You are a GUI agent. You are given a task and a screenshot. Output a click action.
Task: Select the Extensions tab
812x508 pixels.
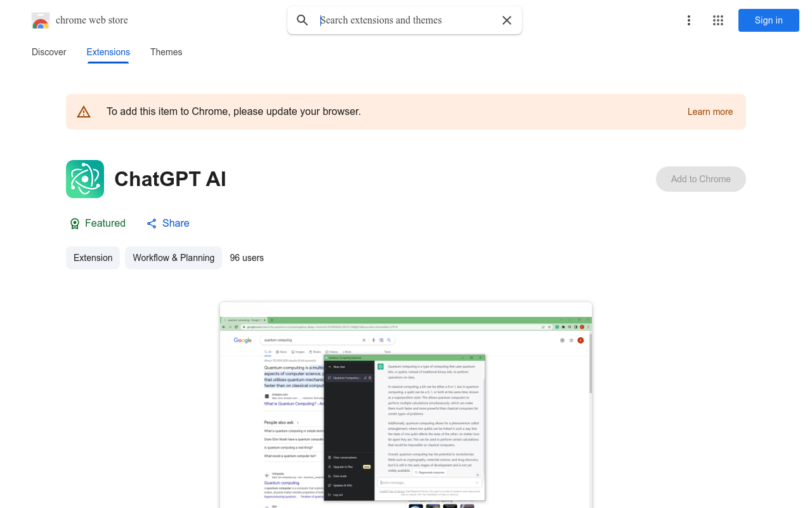click(x=108, y=52)
